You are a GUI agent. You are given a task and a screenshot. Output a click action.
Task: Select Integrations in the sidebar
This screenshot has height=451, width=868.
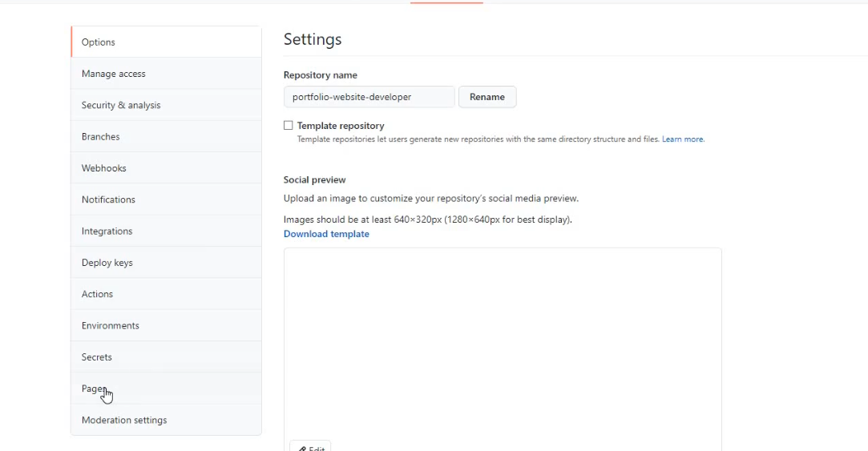(x=107, y=232)
